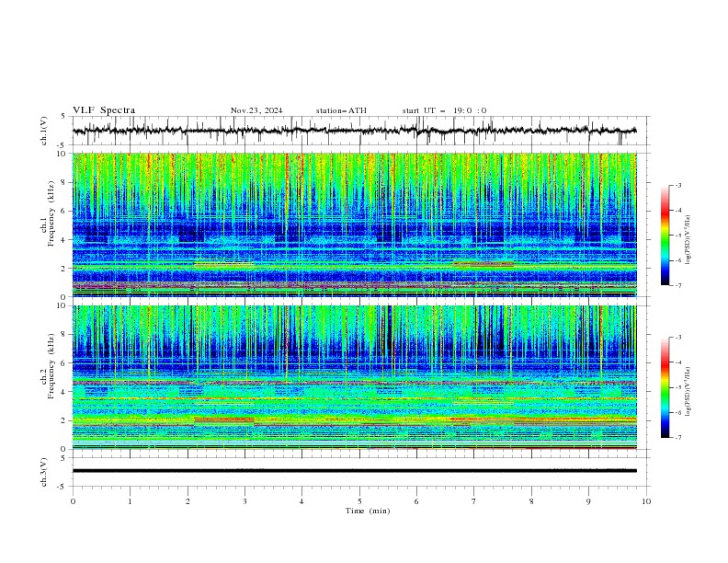
Task: Click the date 'Nov.23, 2024'
Action: point(256,110)
